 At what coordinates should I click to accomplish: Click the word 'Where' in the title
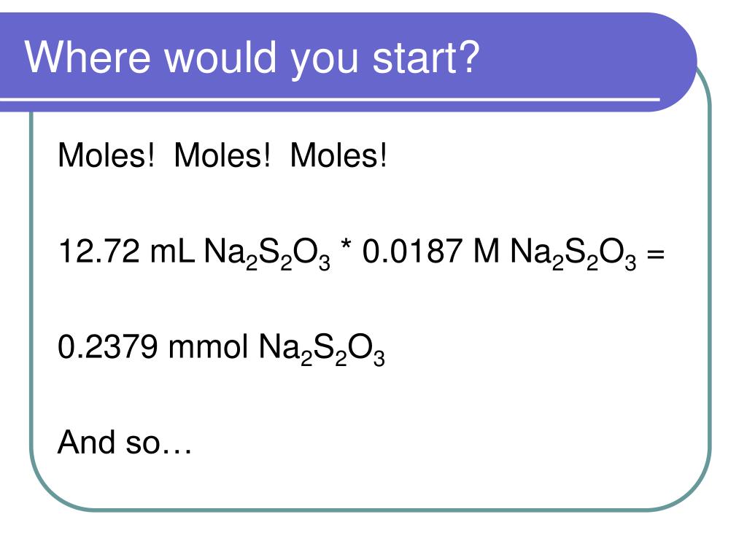(x=88, y=57)
